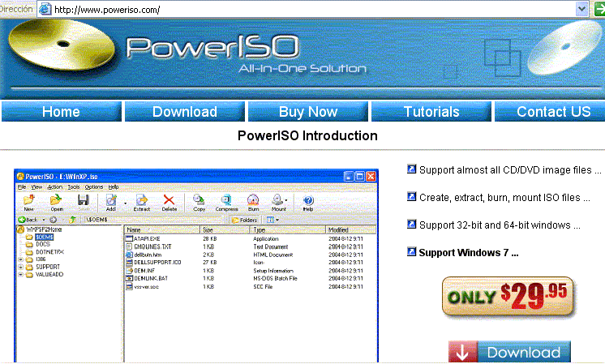Expand the SUPPORT folder in tree

click(x=20, y=267)
